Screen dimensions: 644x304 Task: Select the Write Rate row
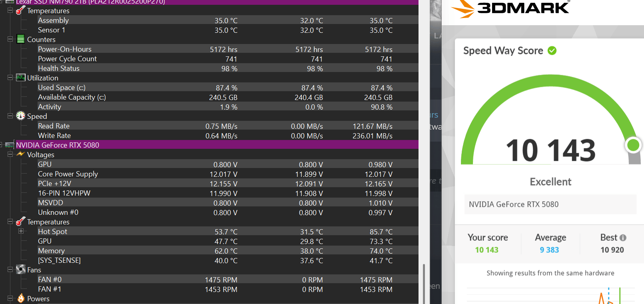tap(228, 135)
